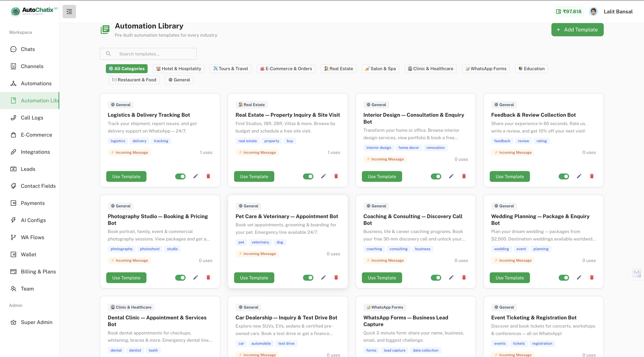Delete the Feedback & Review Collection Bot template
The image size is (644, 357).
tap(592, 176)
